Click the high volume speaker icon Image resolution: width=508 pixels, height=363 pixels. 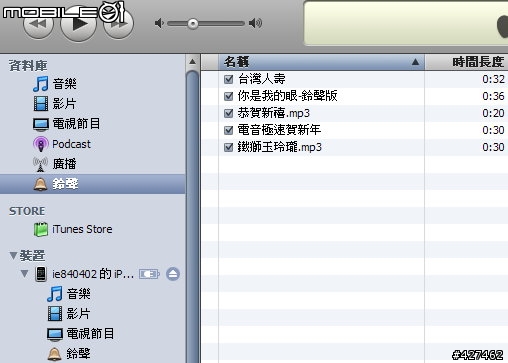tap(255, 23)
